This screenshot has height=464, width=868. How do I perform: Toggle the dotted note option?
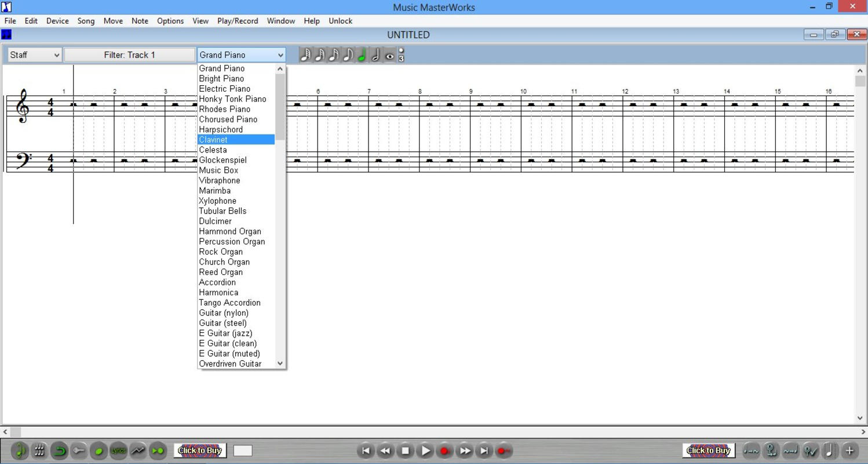point(401,51)
